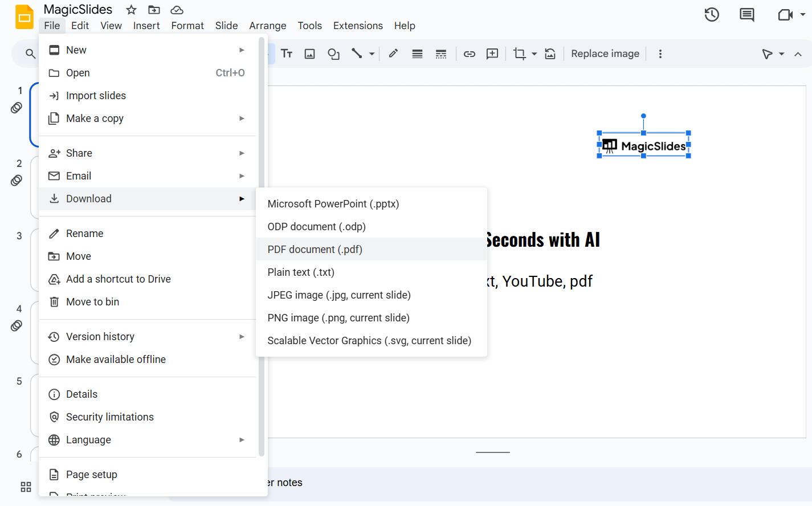Click the border weight icon
Viewport: 812px width, 506px height.
(417, 54)
